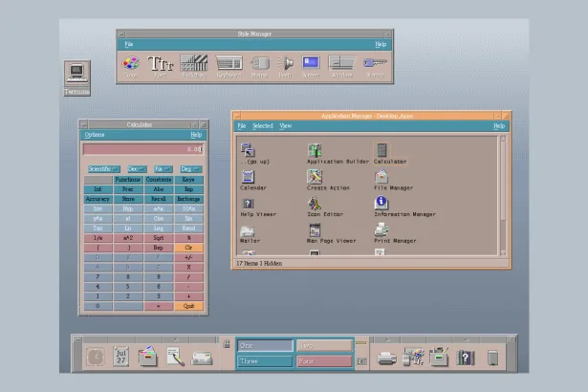Open the Options menu in Calculator
The height and width of the screenshot is (392, 588).
(95, 135)
